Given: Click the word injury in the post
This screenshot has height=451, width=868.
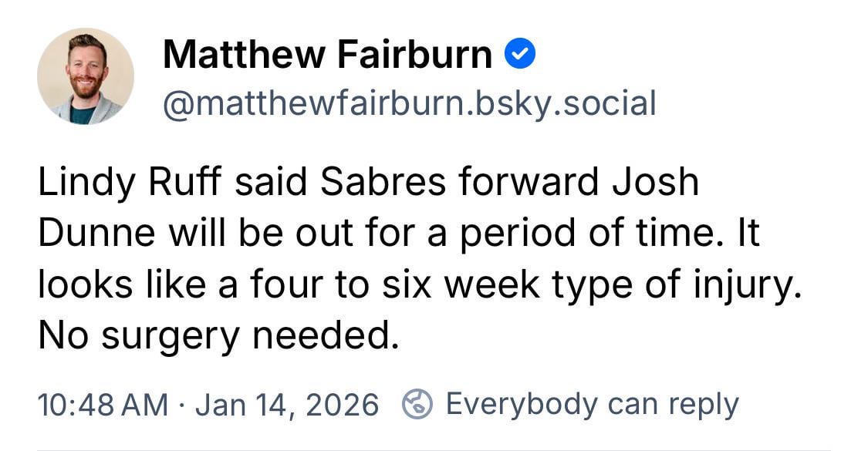Looking at the screenshot, I should (x=743, y=284).
